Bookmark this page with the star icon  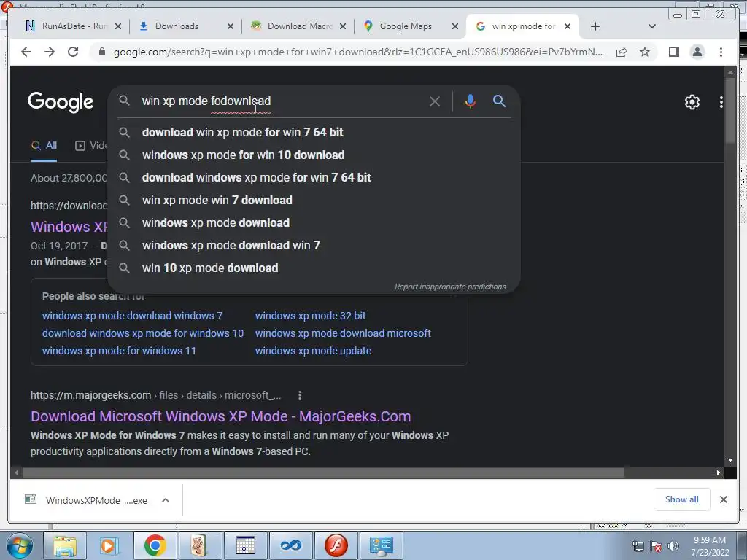pyautogui.click(x=645, y=52)
